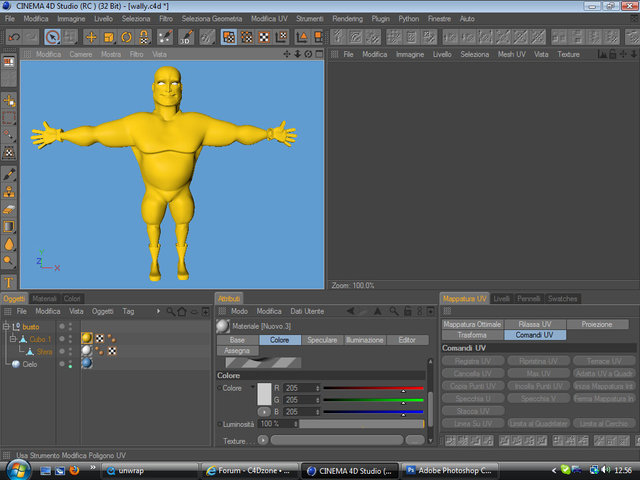Click the blue sky material tag on Cielo
Image resolution: width=640 pixels, height=480 pixels.
pyautogui.click(x=88, y=364)
